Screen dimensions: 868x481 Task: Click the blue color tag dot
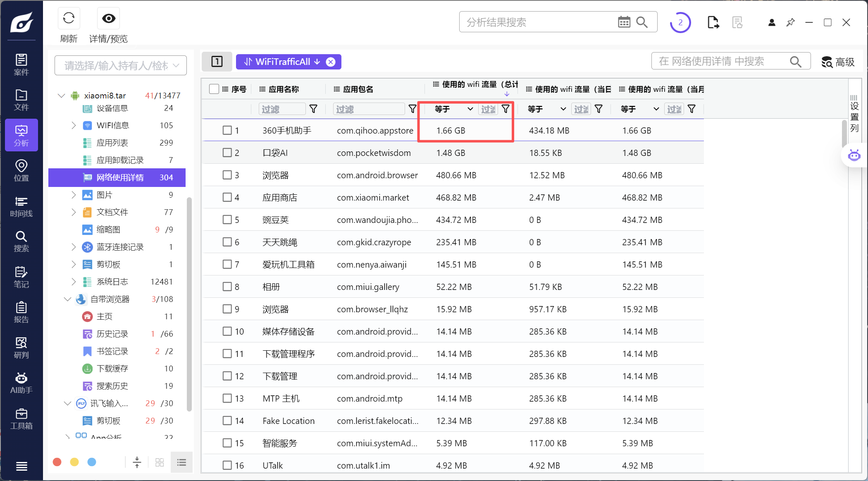coord(92,462)
